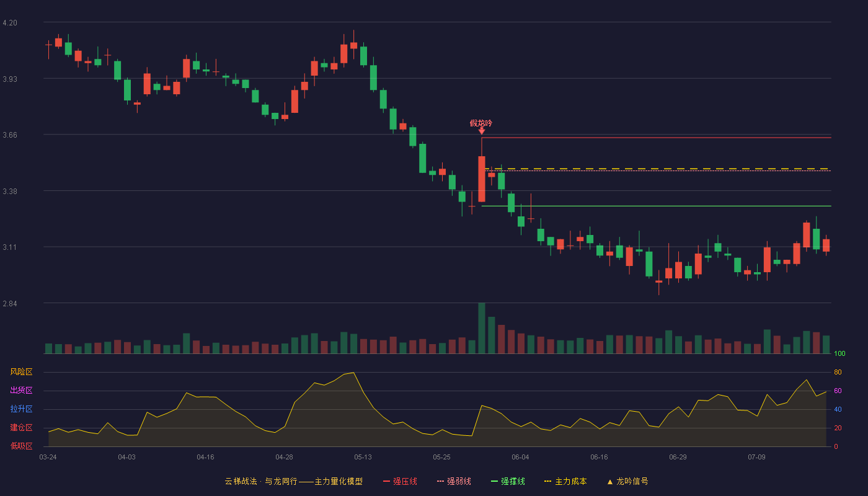Click the 06-16 date axis label

tap(599, 457)
